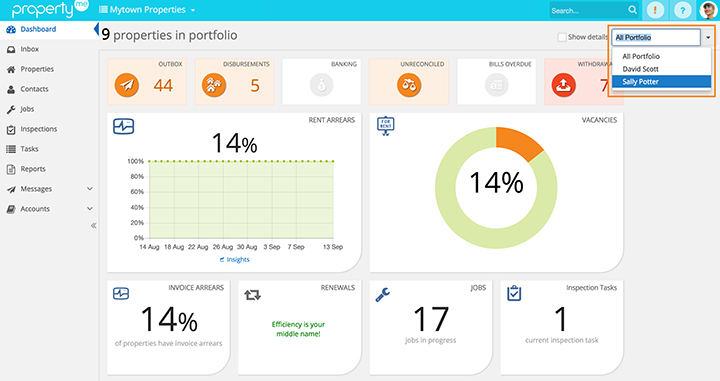This screenshot has width=720, height=381.
Task: Open the Mytown Properties portfolio menu
Action: point(147,10)
